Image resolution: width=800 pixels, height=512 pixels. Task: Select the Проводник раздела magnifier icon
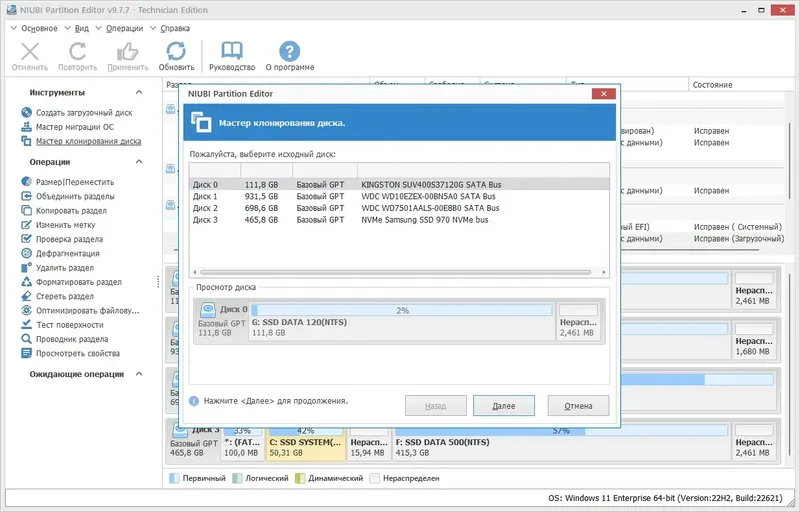[27, 339]
